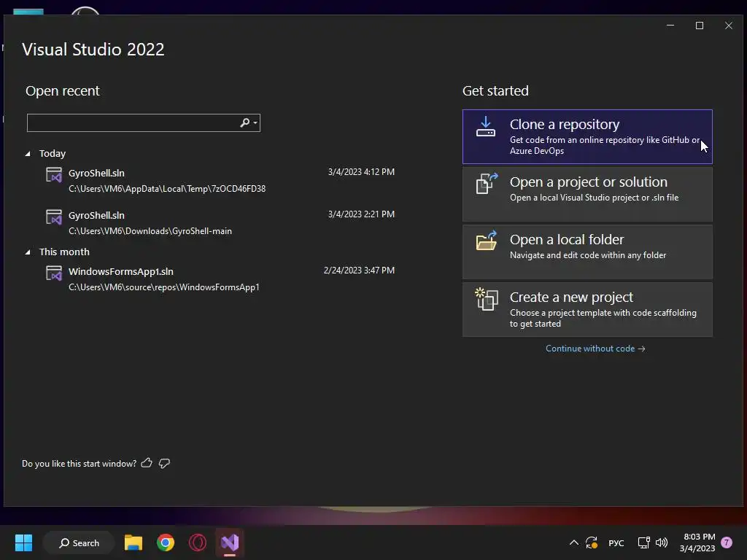This screenshot has width=747, height=560.
Task: Click the WindowsFormsApp1.sln solution icon
Action: 54,273
